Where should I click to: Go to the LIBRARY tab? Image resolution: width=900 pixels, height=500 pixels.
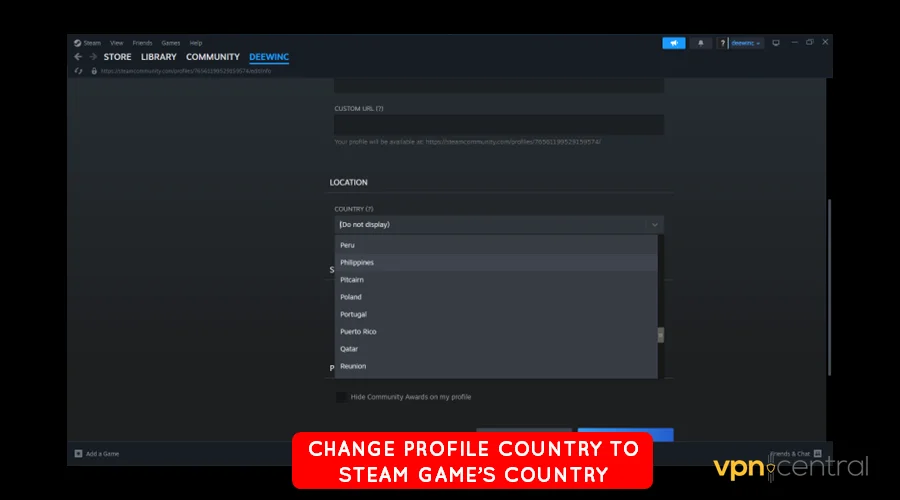[x=158, y=57]
